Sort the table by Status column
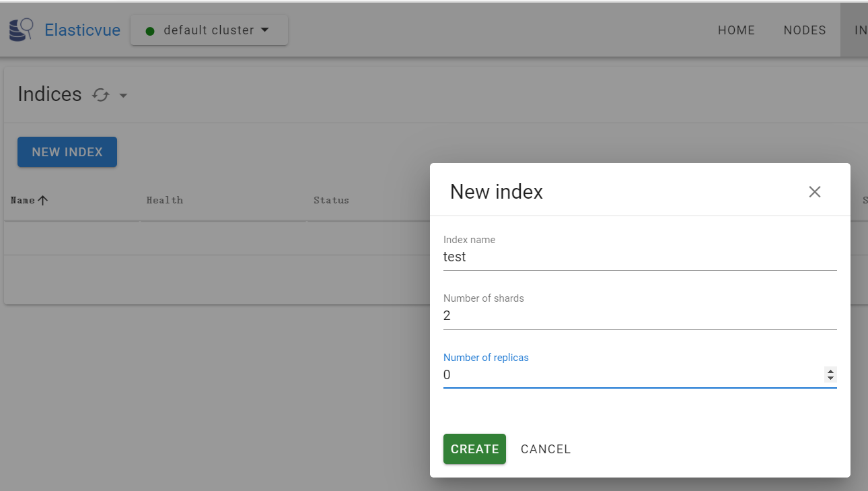The image size is (868, 491). 331,200
